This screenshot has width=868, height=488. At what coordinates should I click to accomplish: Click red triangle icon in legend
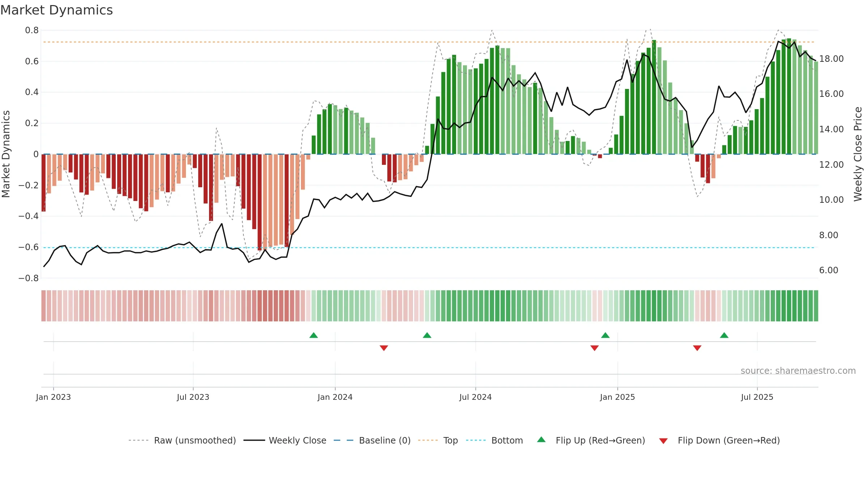[x=663, y=441]
